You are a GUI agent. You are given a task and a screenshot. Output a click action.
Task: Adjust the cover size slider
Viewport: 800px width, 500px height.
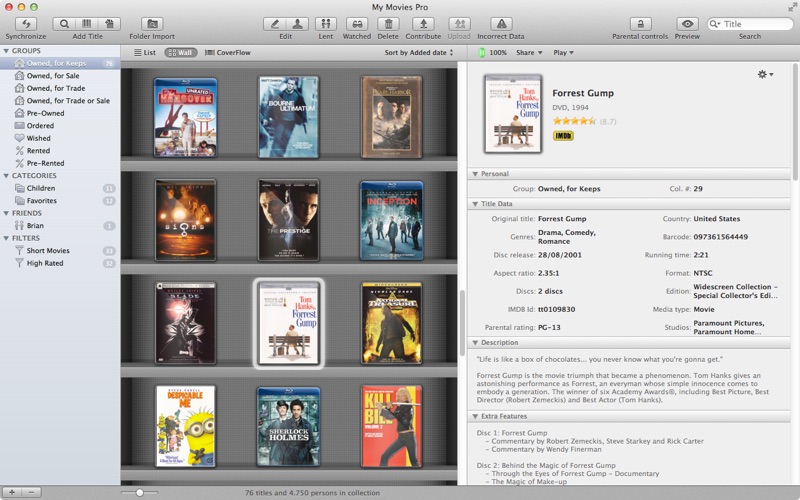pyautogui.click(x=140, y=492)
